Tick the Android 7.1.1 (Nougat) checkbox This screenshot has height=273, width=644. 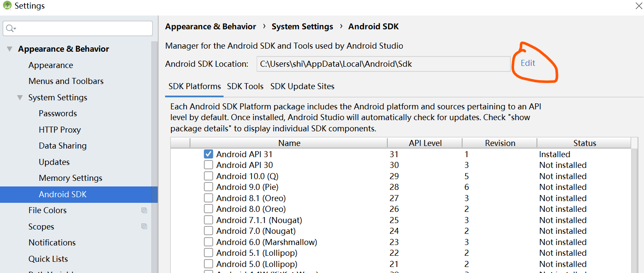tap(209, 220)
